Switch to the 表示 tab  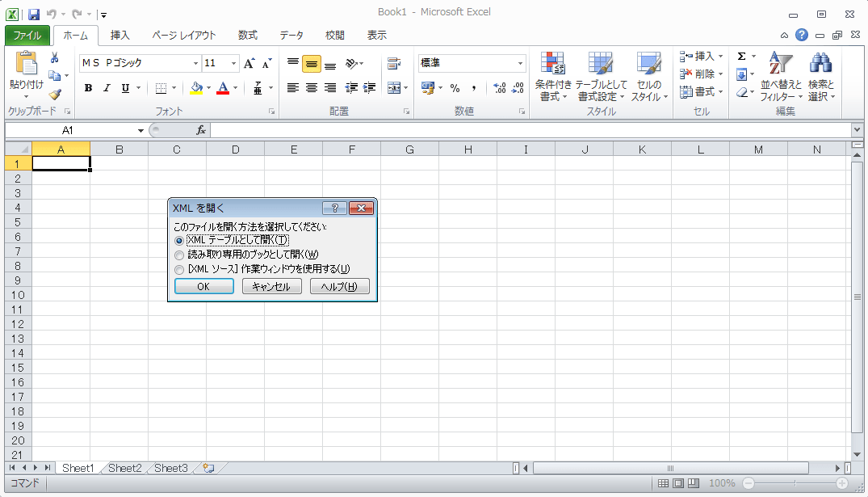click(x=377, y=36)
